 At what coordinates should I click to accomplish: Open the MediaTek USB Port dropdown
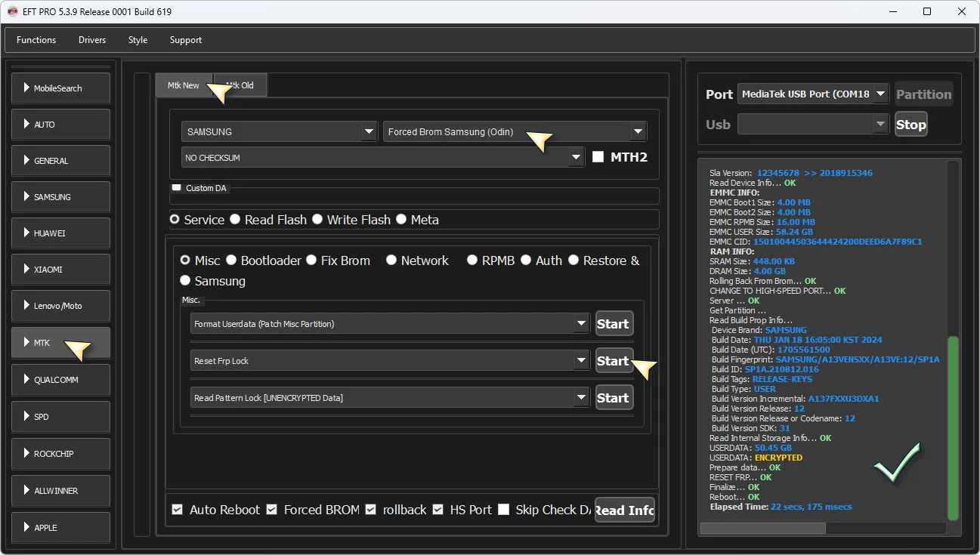880,94
